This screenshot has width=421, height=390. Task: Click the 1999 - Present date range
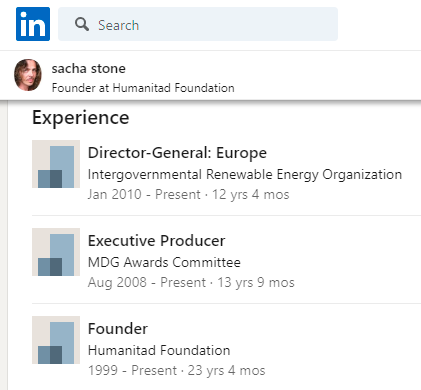pyautogui.click(x=132, y=370)
